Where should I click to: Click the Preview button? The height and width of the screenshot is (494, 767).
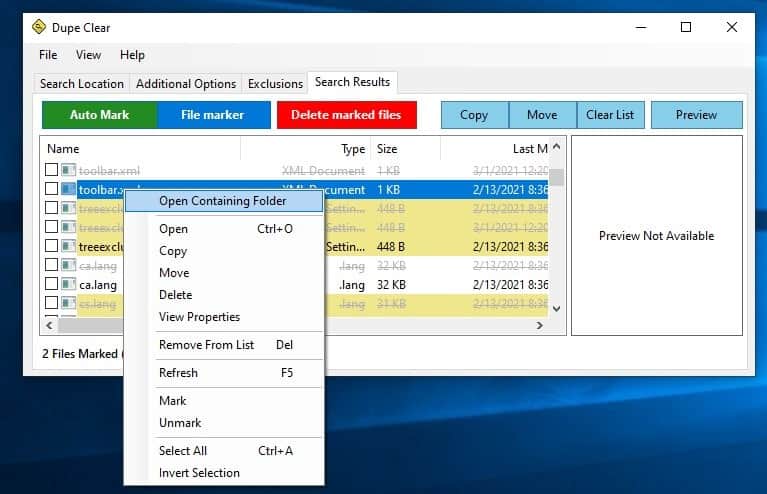coord(697,115)
